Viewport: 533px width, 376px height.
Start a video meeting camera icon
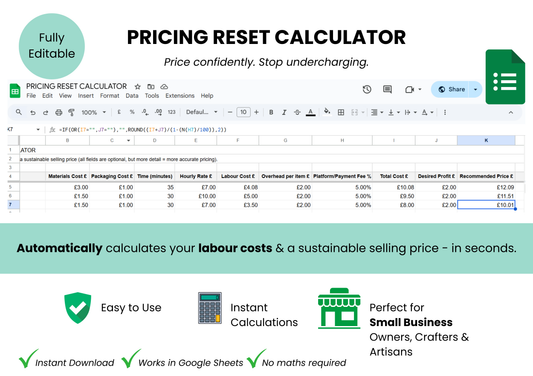tap(409, 89)
